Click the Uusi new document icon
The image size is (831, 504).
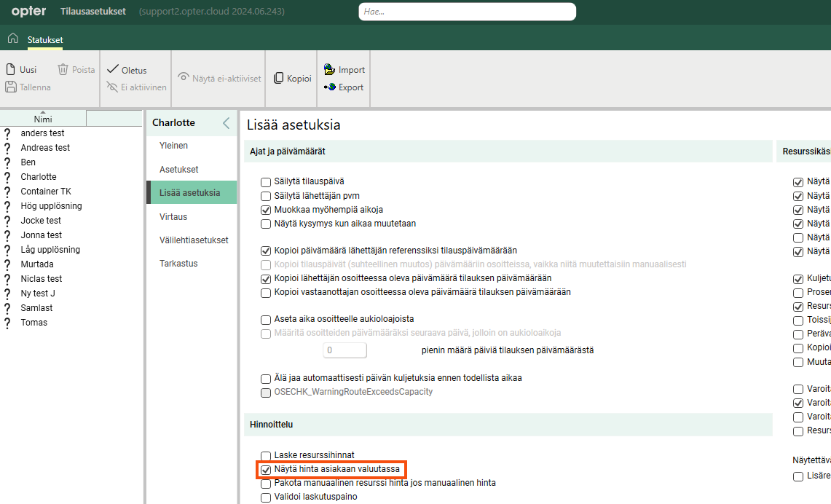click(10, 70)
